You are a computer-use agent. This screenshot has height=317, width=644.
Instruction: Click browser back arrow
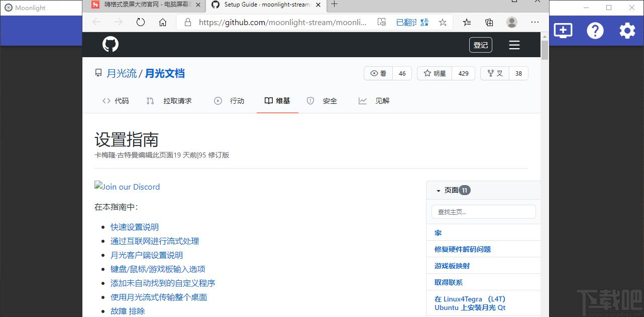coord(96,22)
